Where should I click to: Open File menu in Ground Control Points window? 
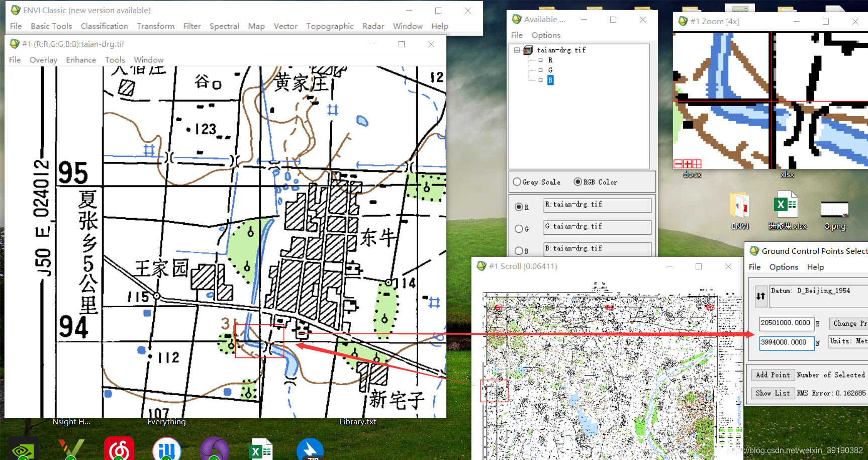coord(755,267)
